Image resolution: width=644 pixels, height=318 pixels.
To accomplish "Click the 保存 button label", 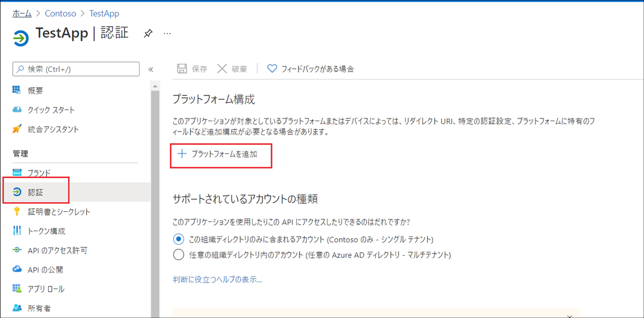I will 200,69.
